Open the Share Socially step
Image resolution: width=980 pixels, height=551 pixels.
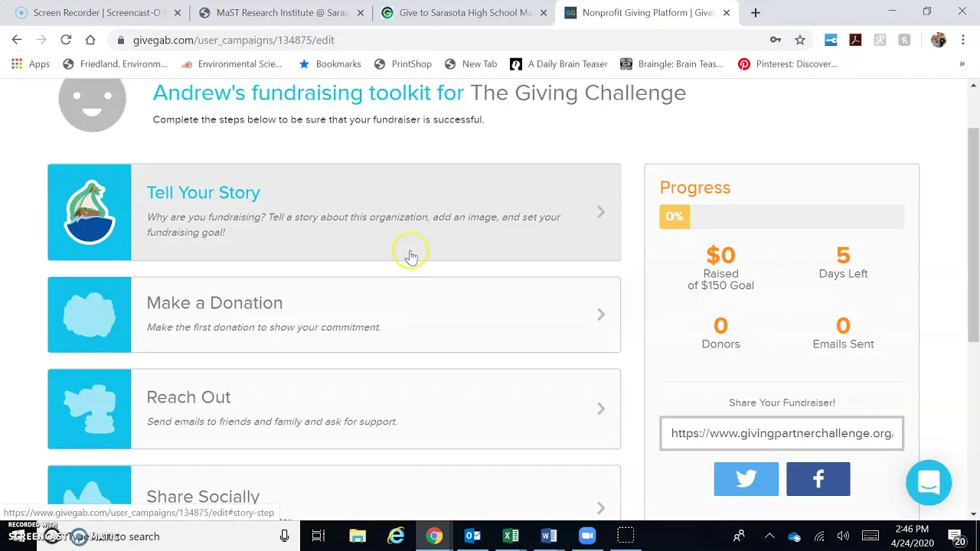click(x=334, y=493)
